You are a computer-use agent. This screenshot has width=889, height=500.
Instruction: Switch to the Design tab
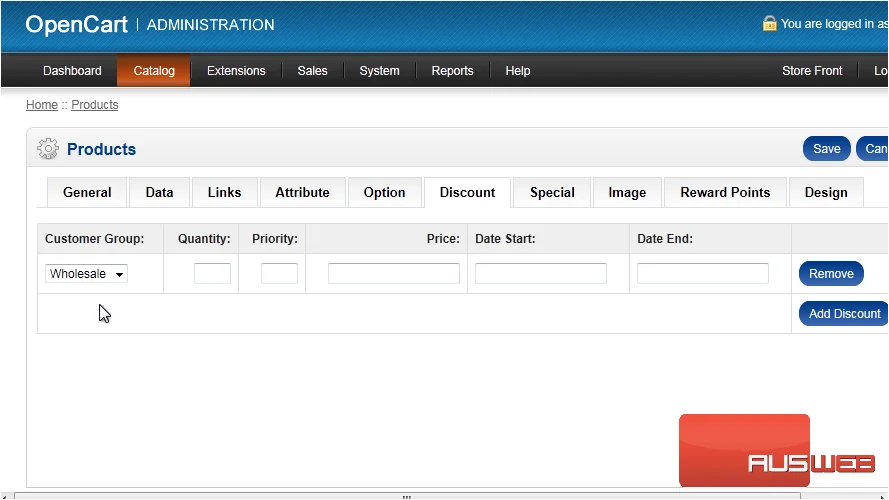(826, 193)
